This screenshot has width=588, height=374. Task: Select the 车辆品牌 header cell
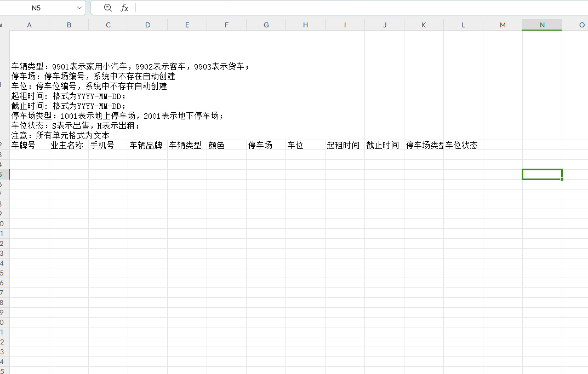(147, 145)
